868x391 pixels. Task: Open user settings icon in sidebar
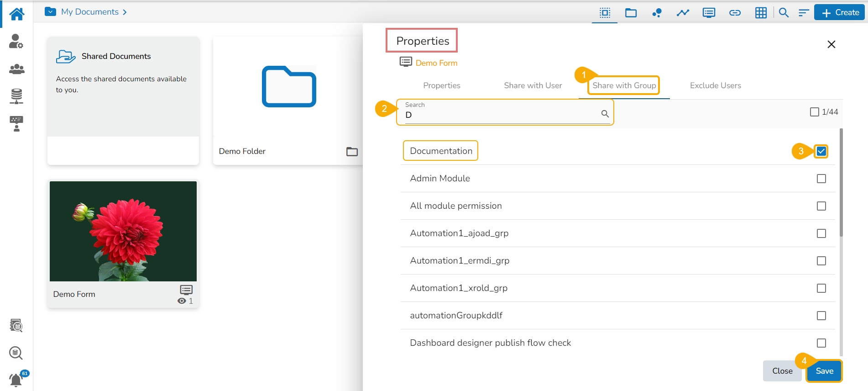tap(16, 41)
